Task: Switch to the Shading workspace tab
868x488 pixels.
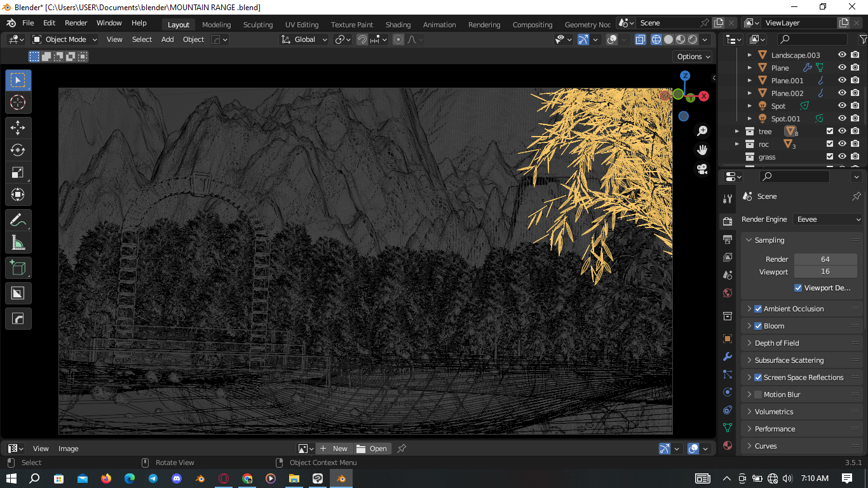Action: (398, 25)
